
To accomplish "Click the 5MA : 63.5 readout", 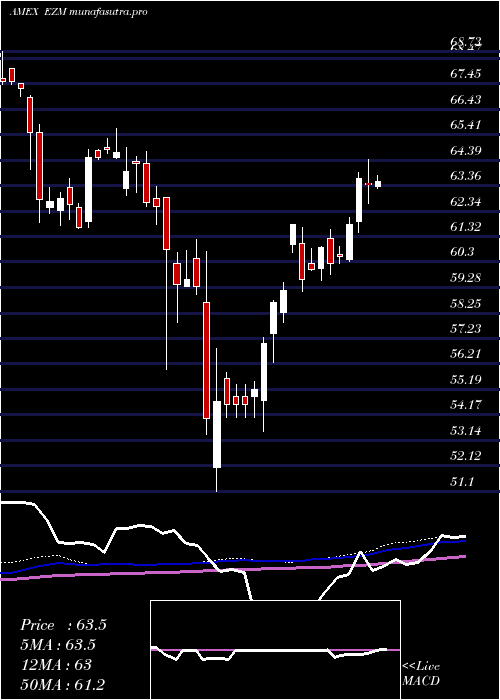I will 58,645.
